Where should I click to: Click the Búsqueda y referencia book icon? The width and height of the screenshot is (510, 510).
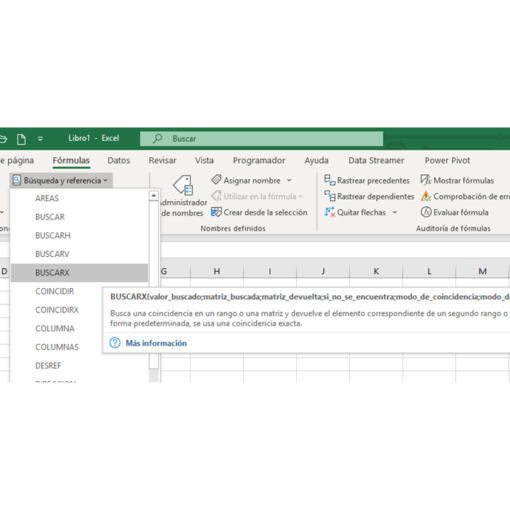[16, 180]
